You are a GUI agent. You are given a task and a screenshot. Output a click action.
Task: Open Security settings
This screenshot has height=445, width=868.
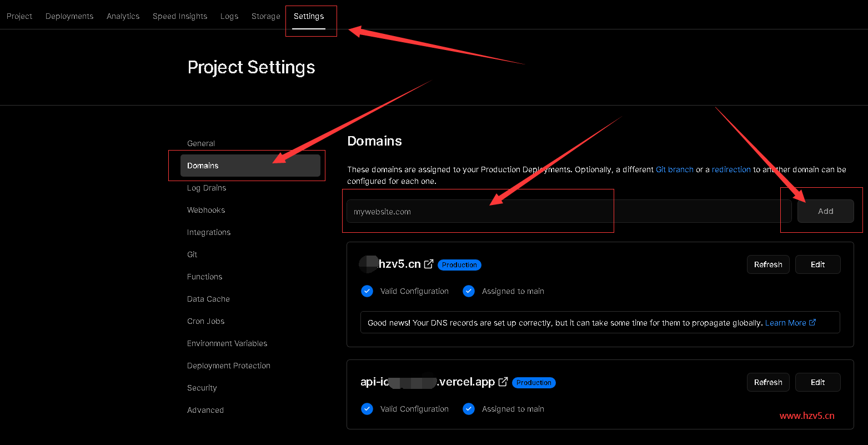click(x=202, y=388)
